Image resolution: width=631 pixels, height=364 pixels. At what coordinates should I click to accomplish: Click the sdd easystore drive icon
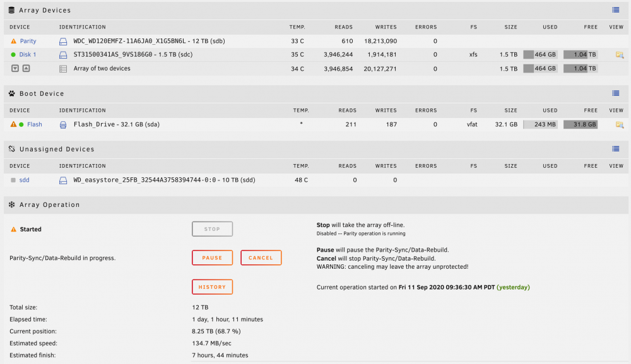[63, 180]
